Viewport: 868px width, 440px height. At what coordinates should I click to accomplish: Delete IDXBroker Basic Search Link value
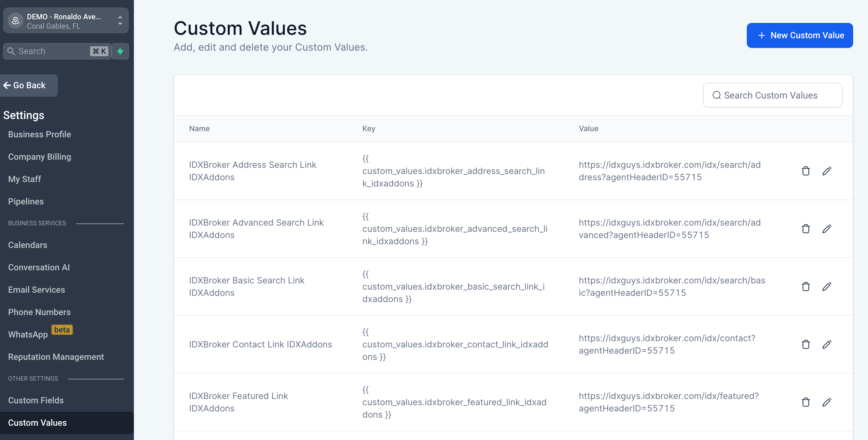click(805, 286)
